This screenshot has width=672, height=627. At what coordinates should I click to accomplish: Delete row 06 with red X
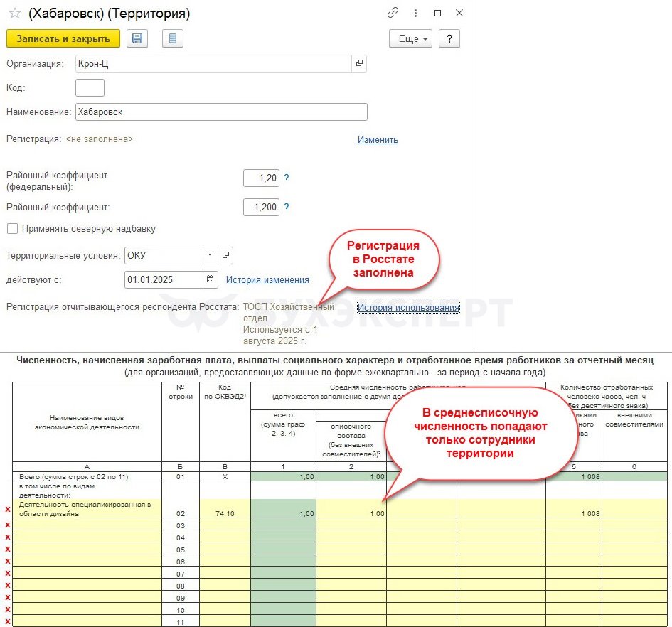pyautogui.click(x=7, y=561)
